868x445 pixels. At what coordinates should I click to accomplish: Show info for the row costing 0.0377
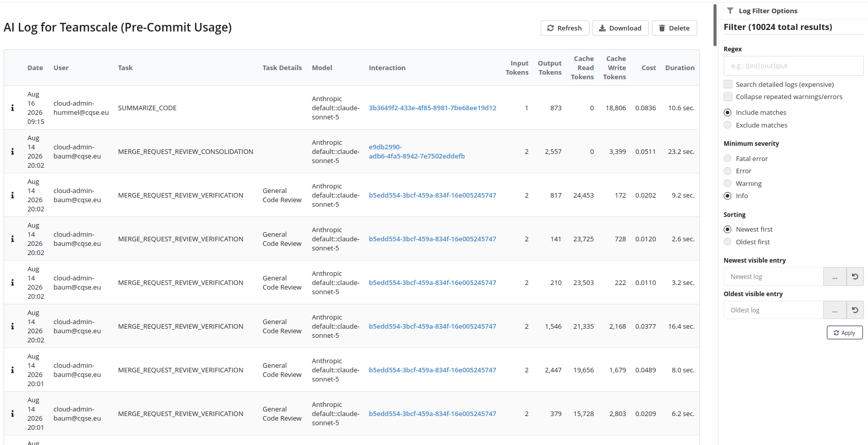click(13, 326)
